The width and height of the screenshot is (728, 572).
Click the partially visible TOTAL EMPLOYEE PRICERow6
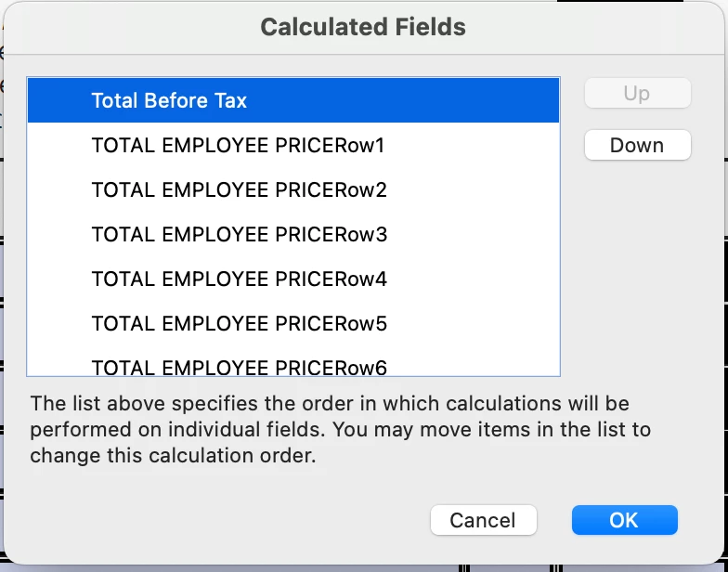click(x=239, y=367)
